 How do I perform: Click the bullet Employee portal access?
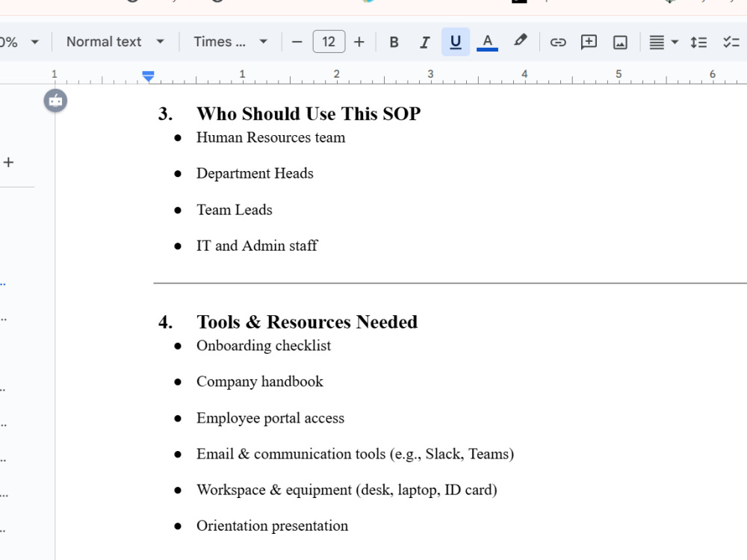click(270, 418)
